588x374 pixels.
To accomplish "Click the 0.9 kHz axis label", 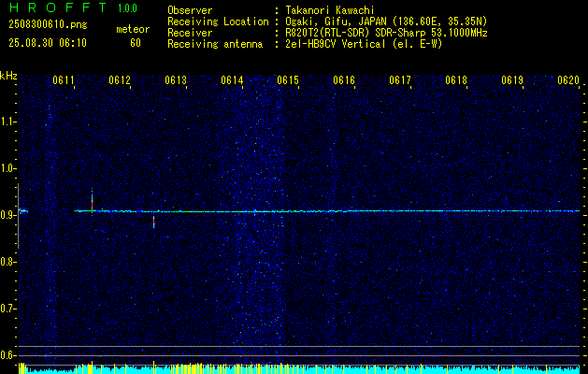I will (8, 215).
